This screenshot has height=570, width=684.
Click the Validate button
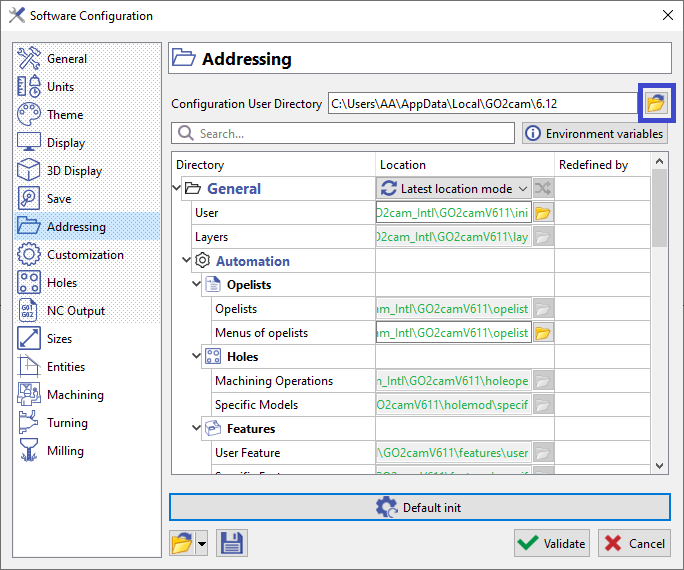point(552,543)
